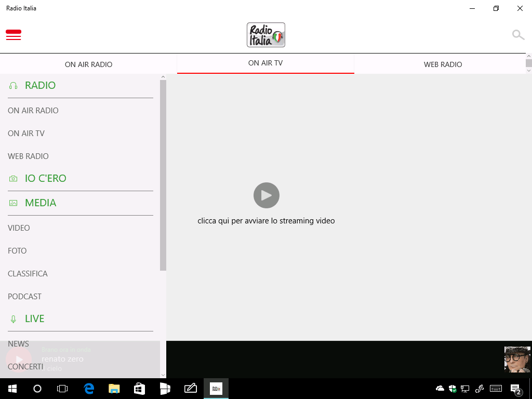Screen dimensions: 532x399
Task: Click the tab bar scroll down arrow
Action: click(528, 70)
